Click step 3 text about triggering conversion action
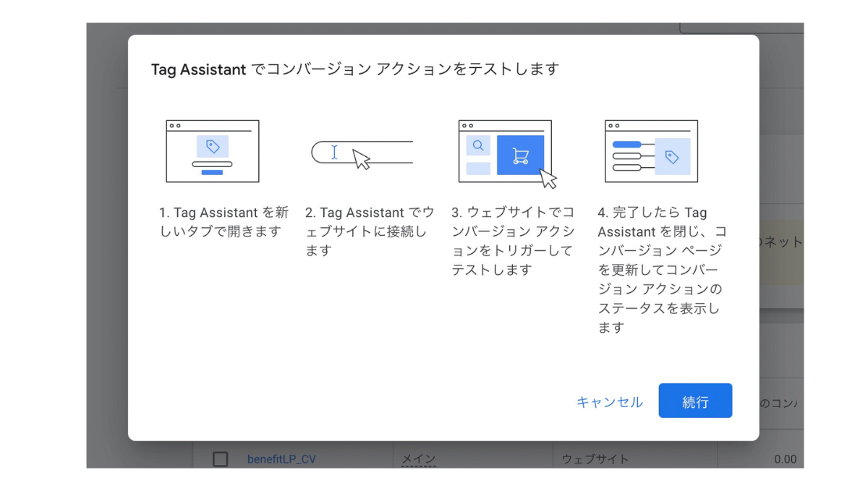The width and height of the screenshot is (868, 491). [513, 241]
